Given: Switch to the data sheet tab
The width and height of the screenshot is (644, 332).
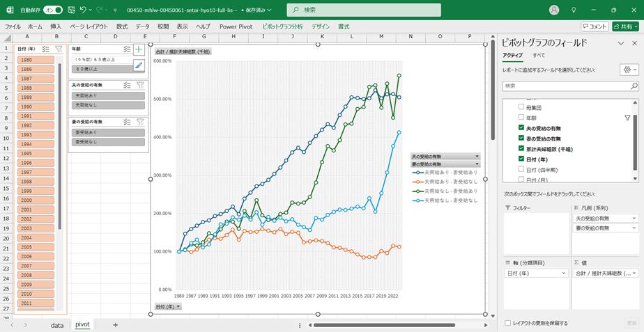Looking at the screenshot, I should point(56,324).
